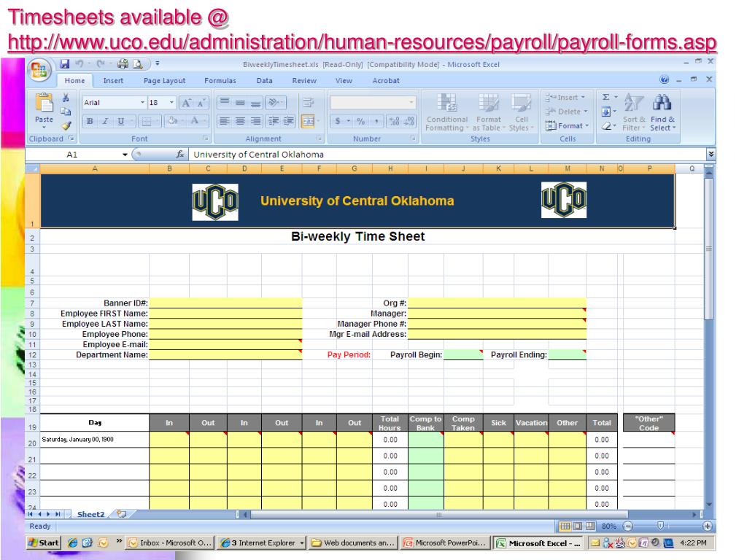Click the Quick Print icon in Quick Access toolbar
Screen dimensions: 747x560
click(x=123, y=64)
